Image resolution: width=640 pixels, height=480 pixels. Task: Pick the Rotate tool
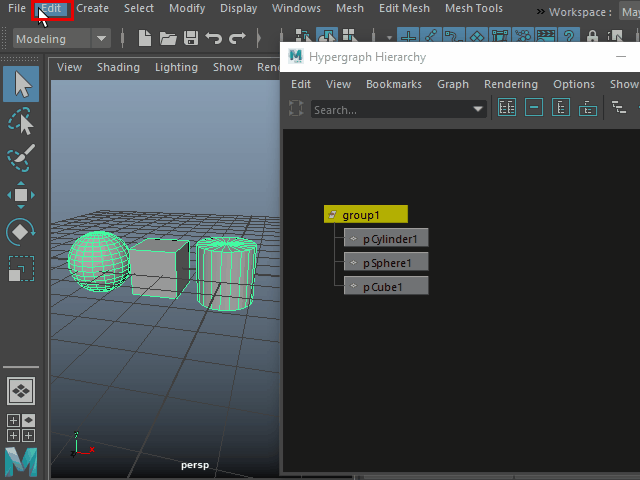(21, 232)
